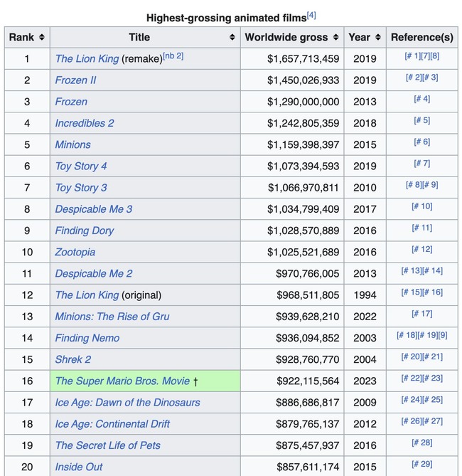Viewport: 462px width, 476px height.
Task: Select year 1994 in Lion King original row
Action: 365,295
